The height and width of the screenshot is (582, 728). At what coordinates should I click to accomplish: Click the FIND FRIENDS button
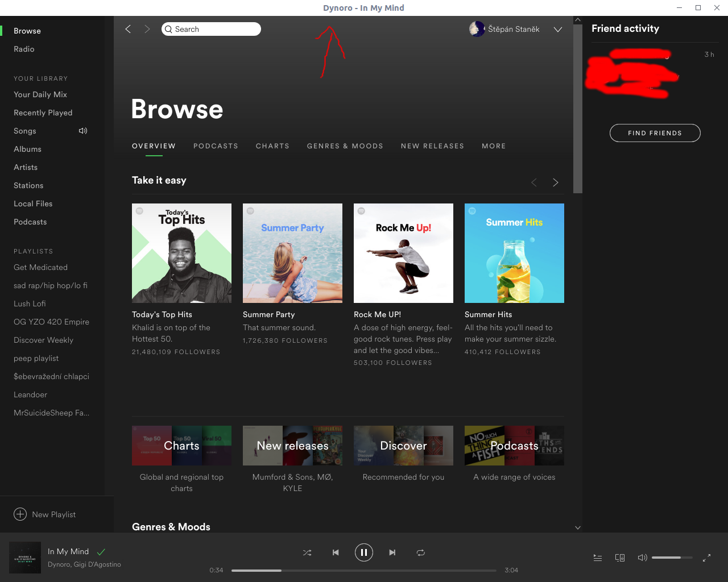[655, 132]
